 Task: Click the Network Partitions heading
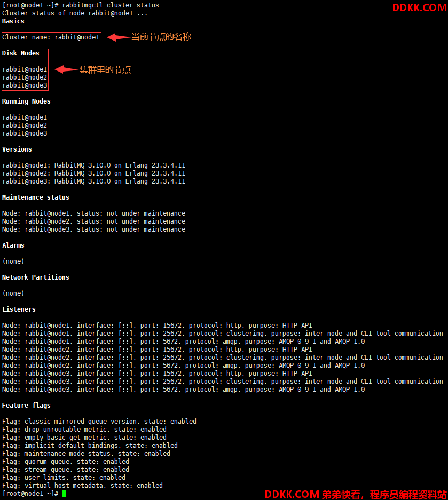click(35, 277)
